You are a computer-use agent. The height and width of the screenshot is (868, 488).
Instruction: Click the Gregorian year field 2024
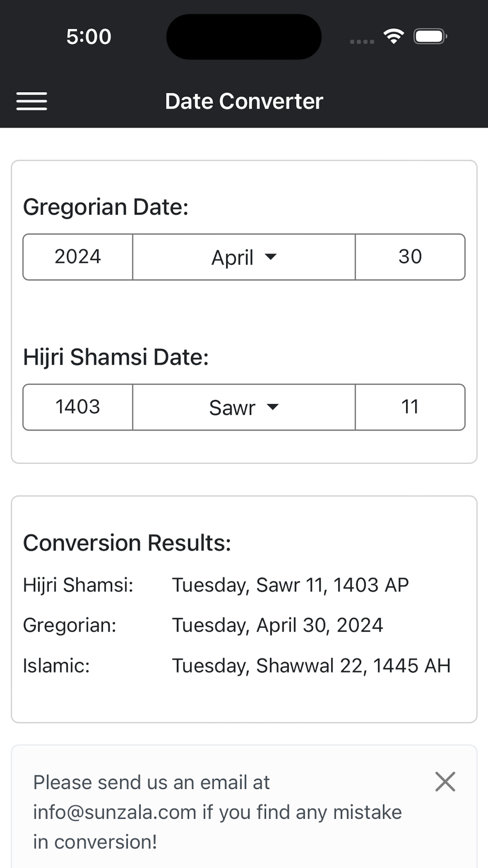point(78,257)
